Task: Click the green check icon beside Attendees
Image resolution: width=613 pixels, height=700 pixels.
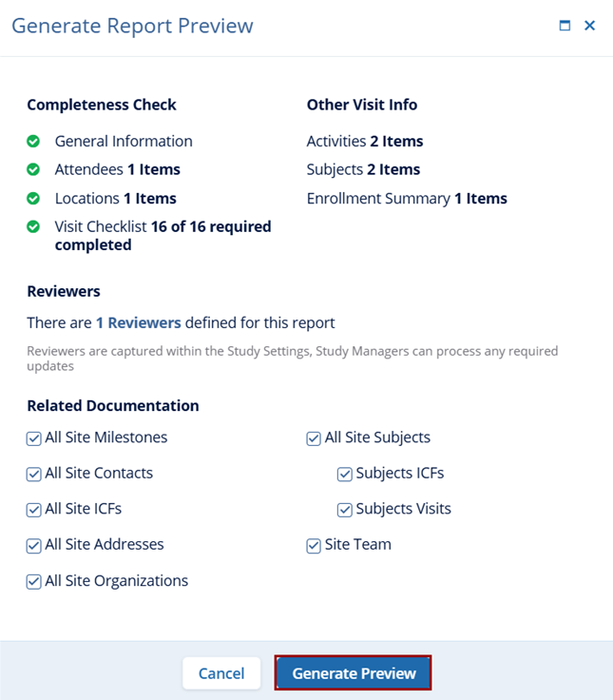Action: [x=33, y=169]
